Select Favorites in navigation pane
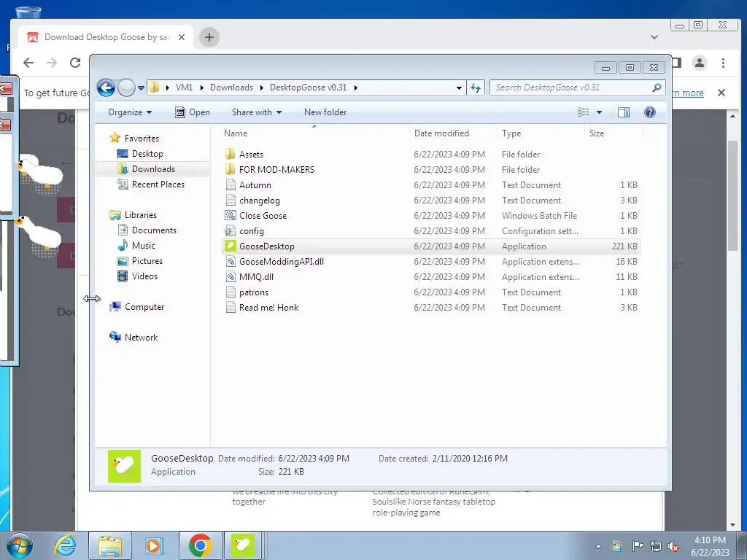The image size is (747, 560). point(142,138)
